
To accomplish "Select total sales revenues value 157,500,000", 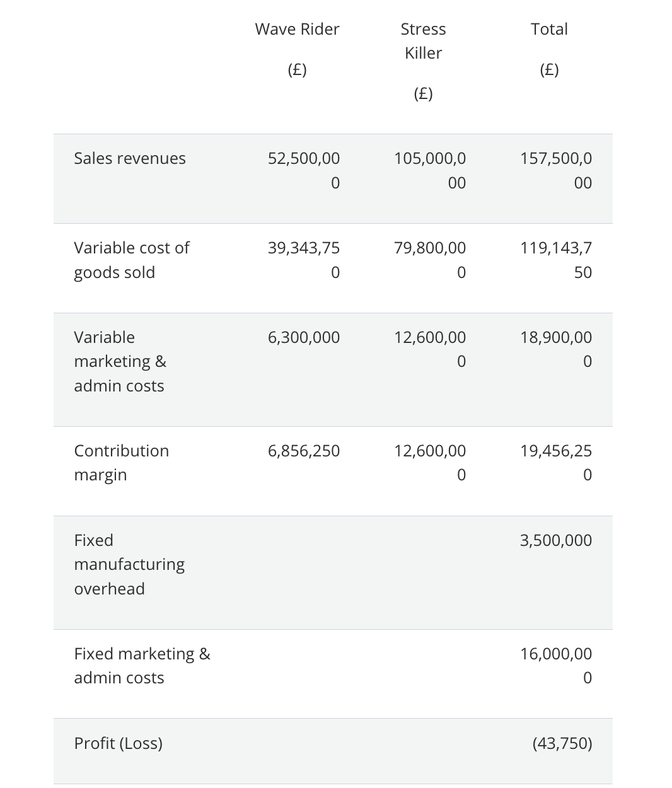I will pyautogui.click(x=556, y=170).
